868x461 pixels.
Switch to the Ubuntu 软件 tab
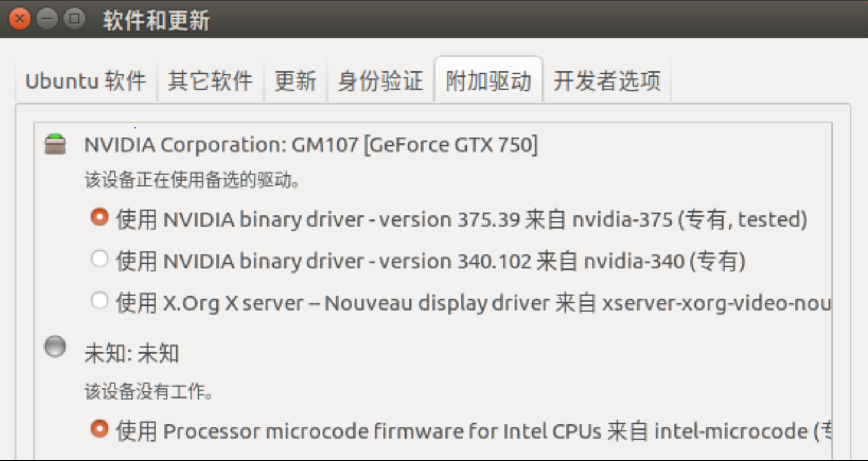(86, 81)
